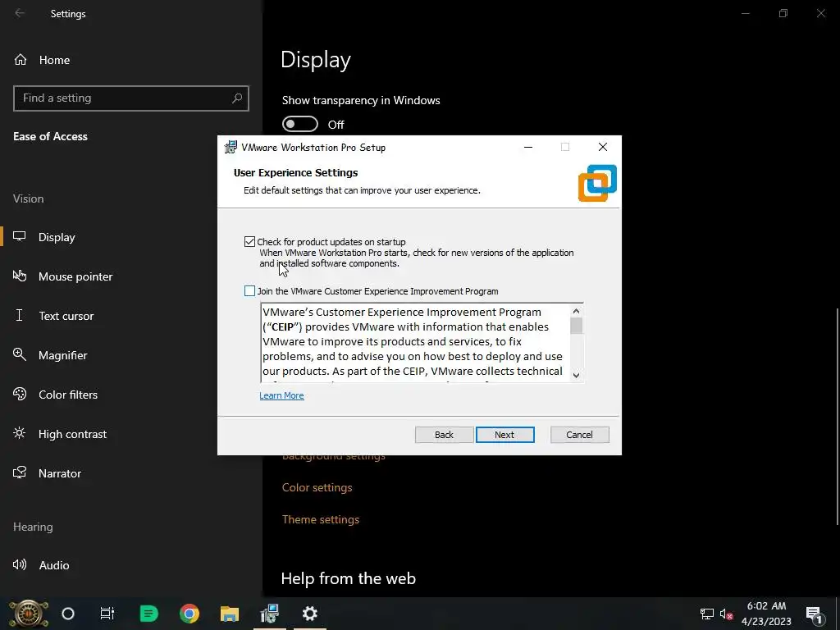This screenshot has width=840, height=630.
Task: Click the search magnifier in Find a setting
Action: coord(237,98)
